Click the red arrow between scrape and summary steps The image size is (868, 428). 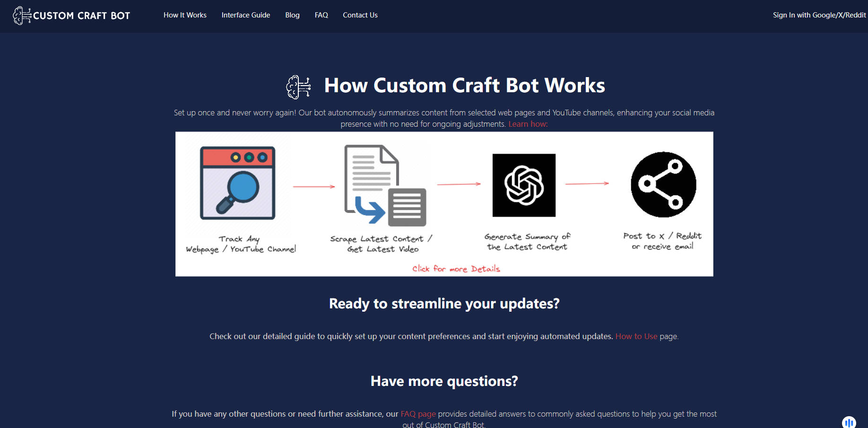[459, 185]
